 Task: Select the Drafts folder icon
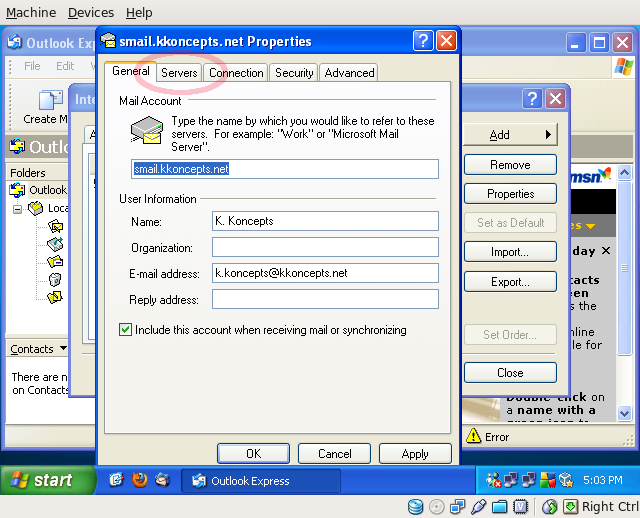pyautogui.click(x=55, y=297)
